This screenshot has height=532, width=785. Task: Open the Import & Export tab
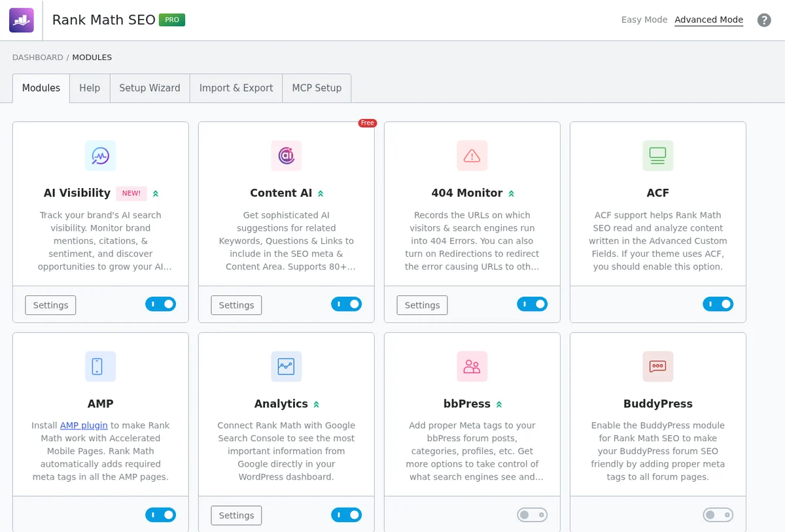pos(236,88)
